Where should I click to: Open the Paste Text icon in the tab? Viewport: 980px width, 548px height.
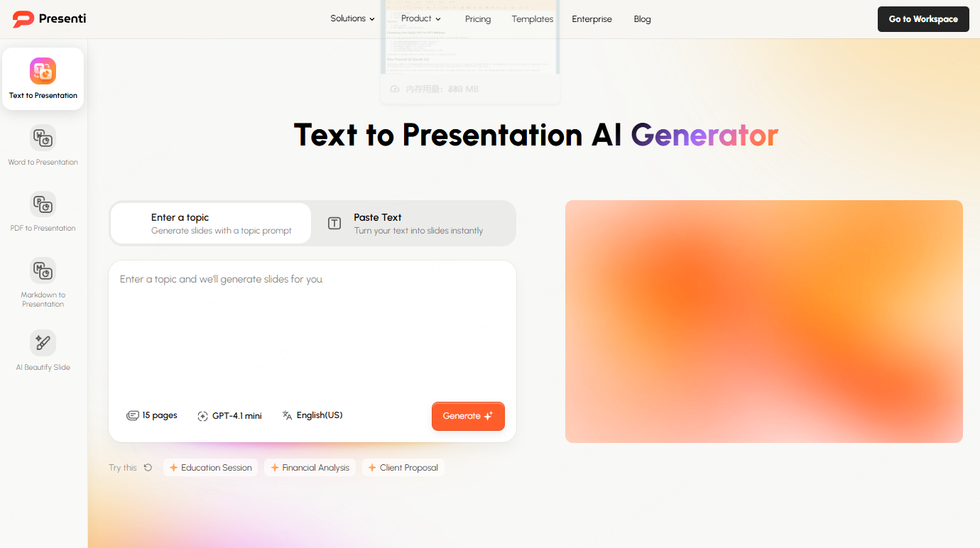[x=334, y=223]
